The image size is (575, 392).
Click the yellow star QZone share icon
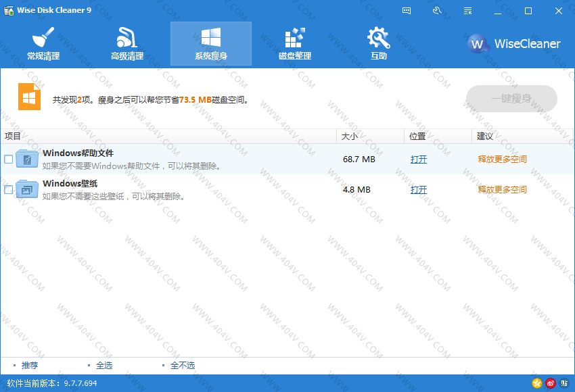537,383
